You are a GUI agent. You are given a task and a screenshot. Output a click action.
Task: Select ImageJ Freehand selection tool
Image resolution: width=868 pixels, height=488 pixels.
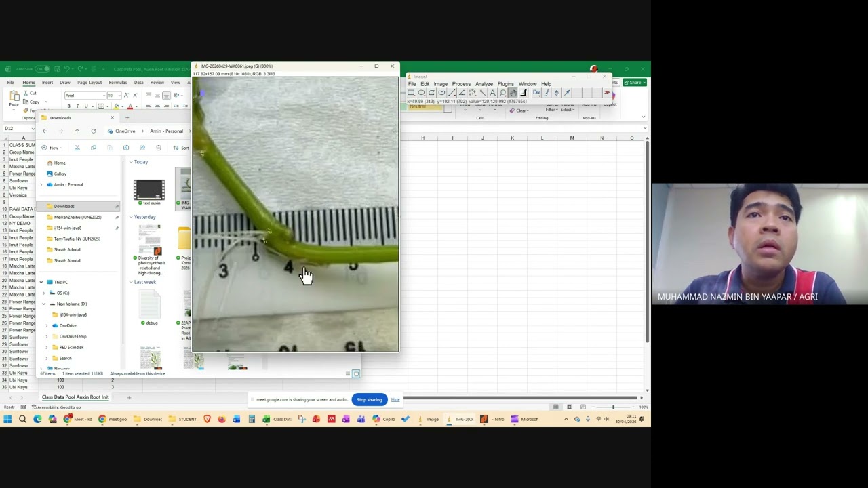(442, 92)
